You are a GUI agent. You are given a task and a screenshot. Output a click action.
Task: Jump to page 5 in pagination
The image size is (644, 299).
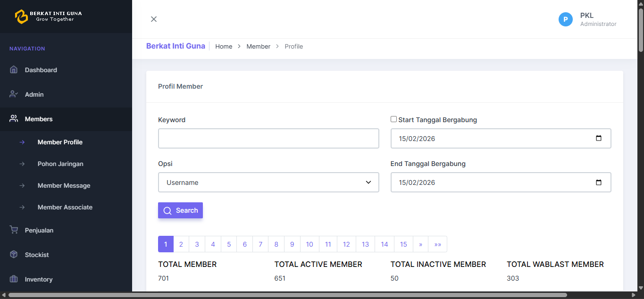(229, 244)
